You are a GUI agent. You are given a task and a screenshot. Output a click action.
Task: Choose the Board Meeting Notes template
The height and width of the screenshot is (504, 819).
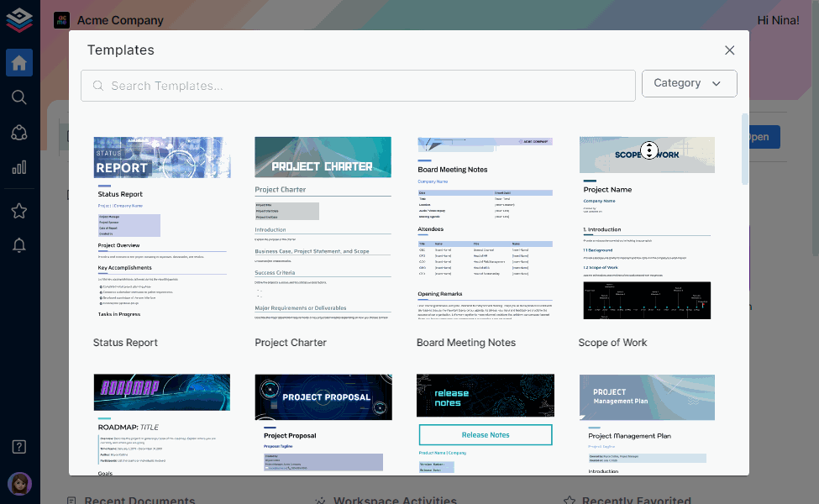(x=485, y=235)
